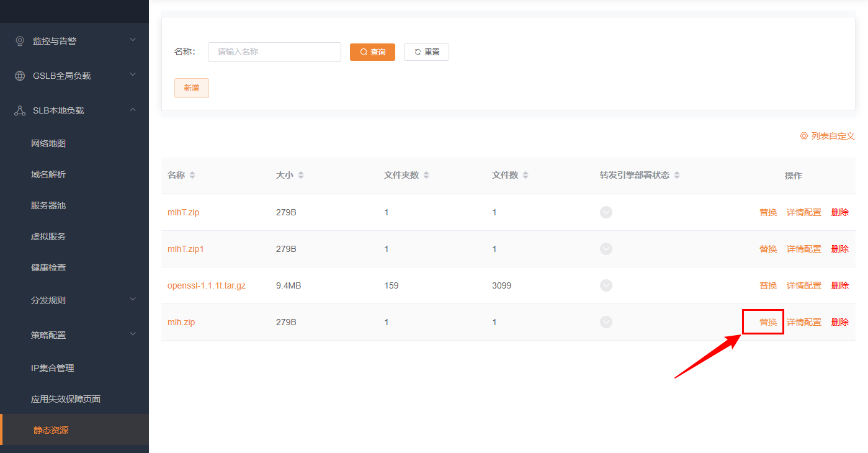Click the GSLB globe icon in sidebar
The image size is (868, 453).
[20, 76]
